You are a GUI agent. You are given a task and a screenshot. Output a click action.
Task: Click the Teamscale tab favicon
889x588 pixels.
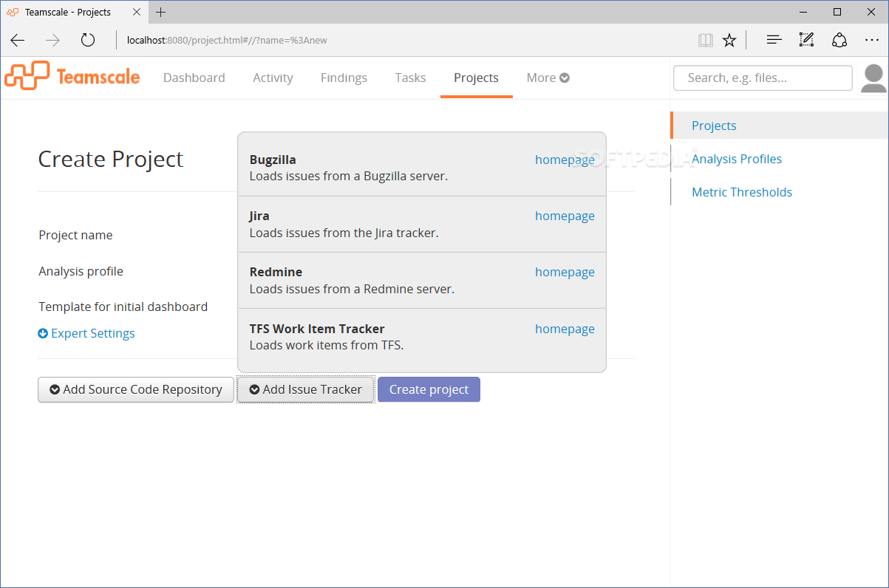coord(13,12)
